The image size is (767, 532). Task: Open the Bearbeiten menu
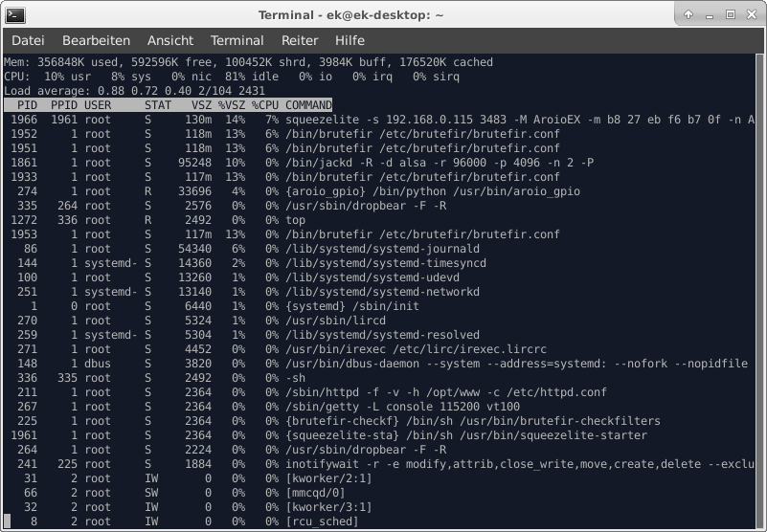[x=96, y=40]
